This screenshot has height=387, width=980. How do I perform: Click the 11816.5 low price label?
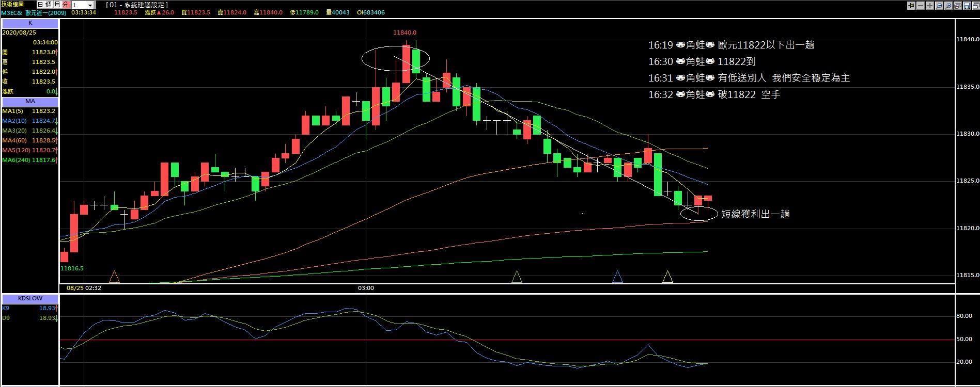pos(72,268)
